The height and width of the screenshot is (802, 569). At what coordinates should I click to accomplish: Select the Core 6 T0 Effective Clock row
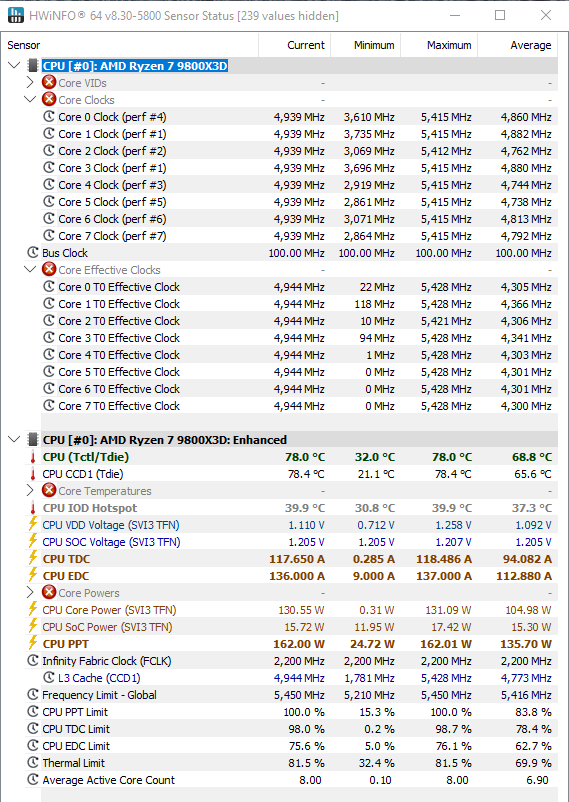(x=299, y=388)
